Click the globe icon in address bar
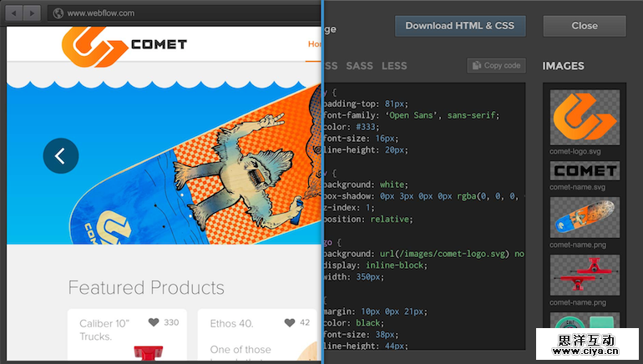643x364 pixels. coord(58,13)
